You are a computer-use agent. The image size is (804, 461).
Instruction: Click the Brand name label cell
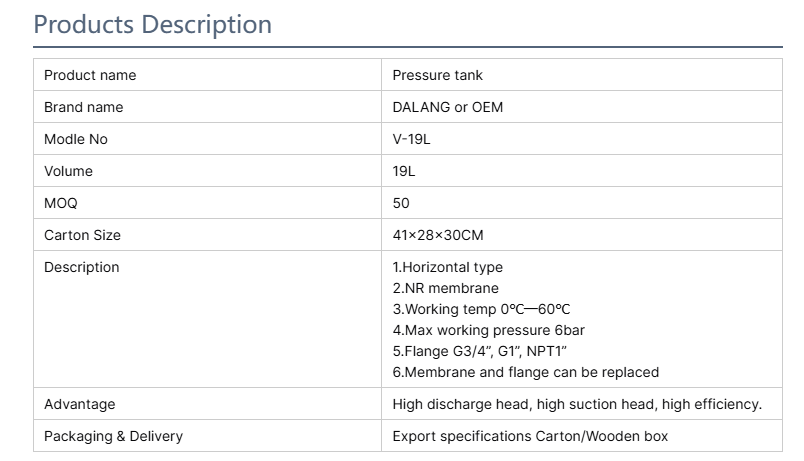tap(84, 107)
